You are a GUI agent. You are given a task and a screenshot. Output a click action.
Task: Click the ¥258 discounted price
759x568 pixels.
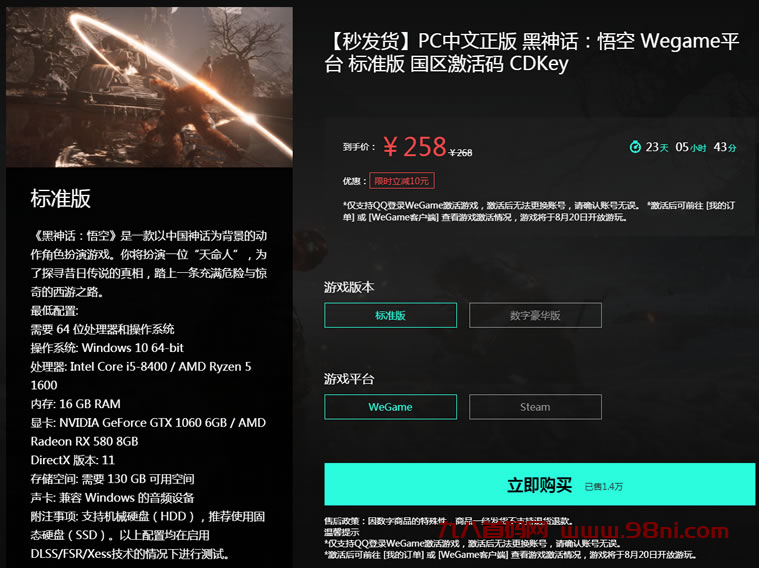pos(415,146)
